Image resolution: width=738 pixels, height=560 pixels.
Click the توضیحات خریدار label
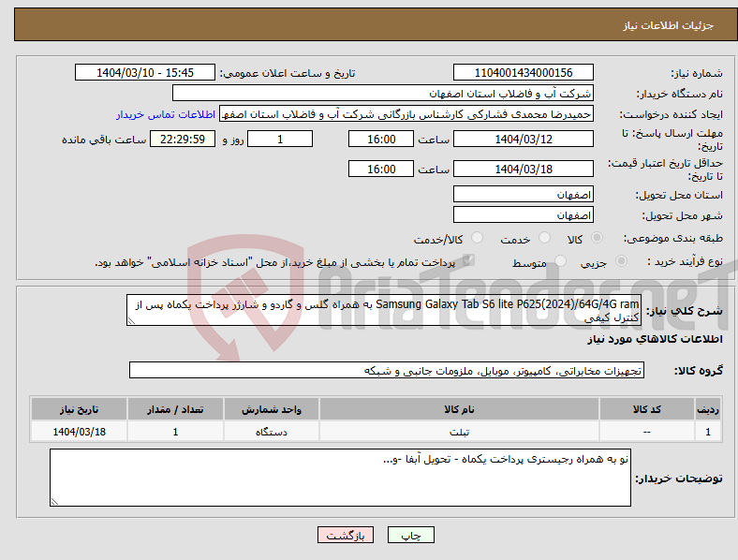click(x=679, y=479)
